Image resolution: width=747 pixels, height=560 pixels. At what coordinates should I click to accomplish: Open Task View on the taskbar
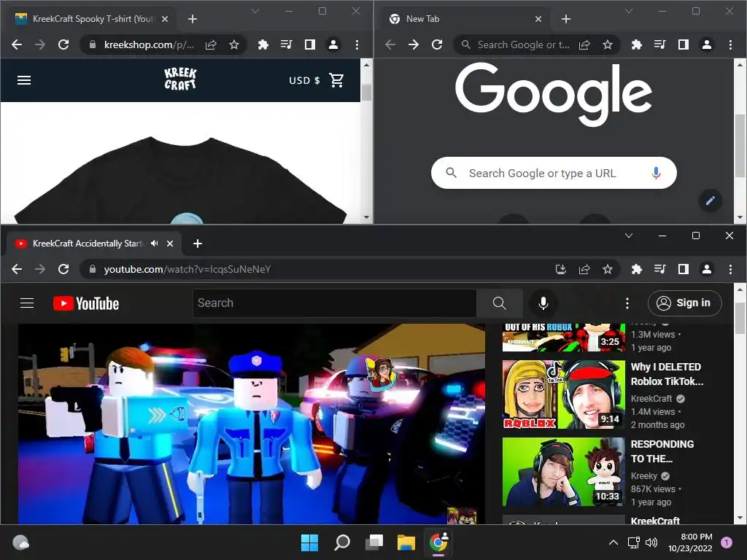tap(374, 542)
